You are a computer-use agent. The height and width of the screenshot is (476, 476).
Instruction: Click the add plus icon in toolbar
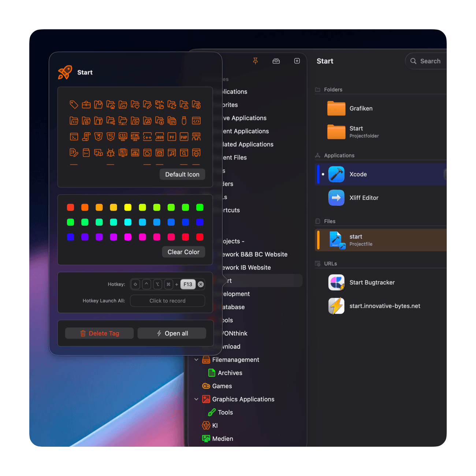(x=297, y=61)
